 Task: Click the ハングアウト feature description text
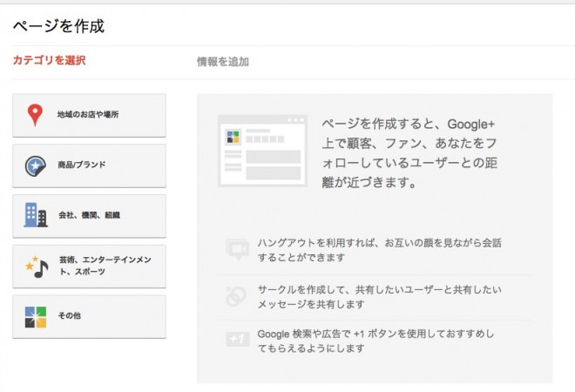point(380,249)
